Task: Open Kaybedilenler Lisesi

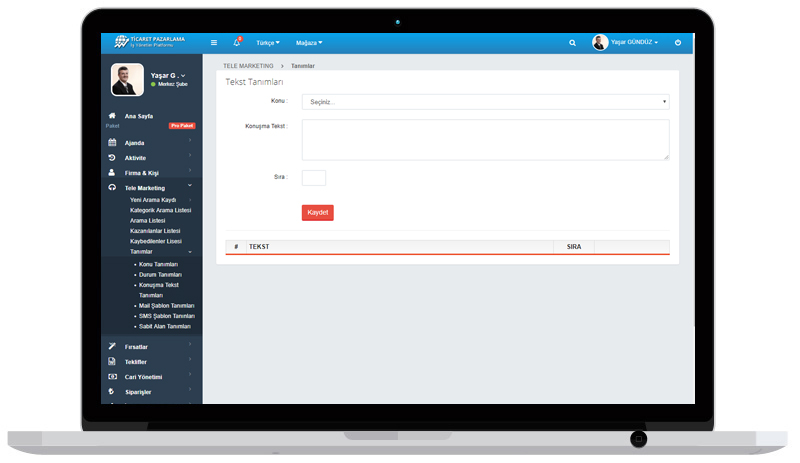Action: click(156, 241)
